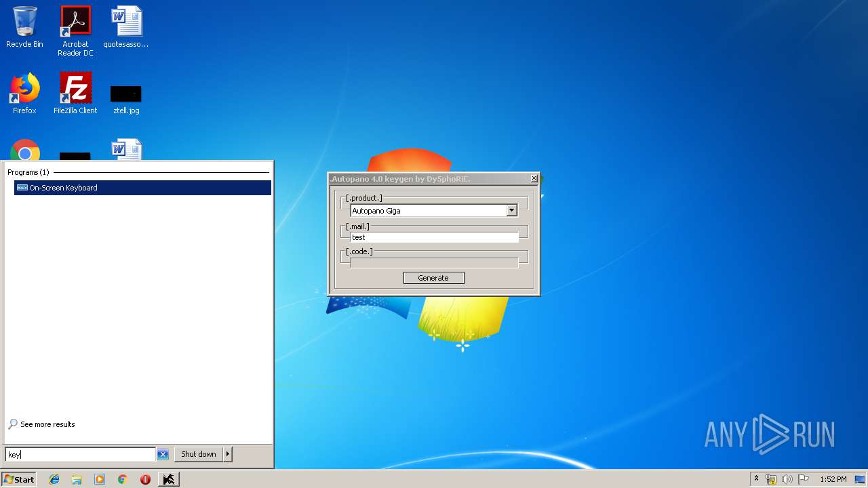Show hidden system tray icons
868x488 pixels.
point(756,479)
